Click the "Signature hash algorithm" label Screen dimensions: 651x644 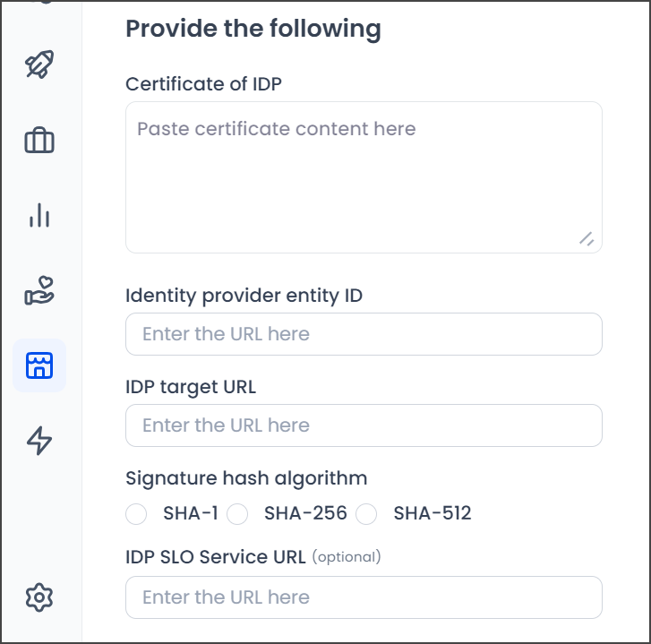246,478
